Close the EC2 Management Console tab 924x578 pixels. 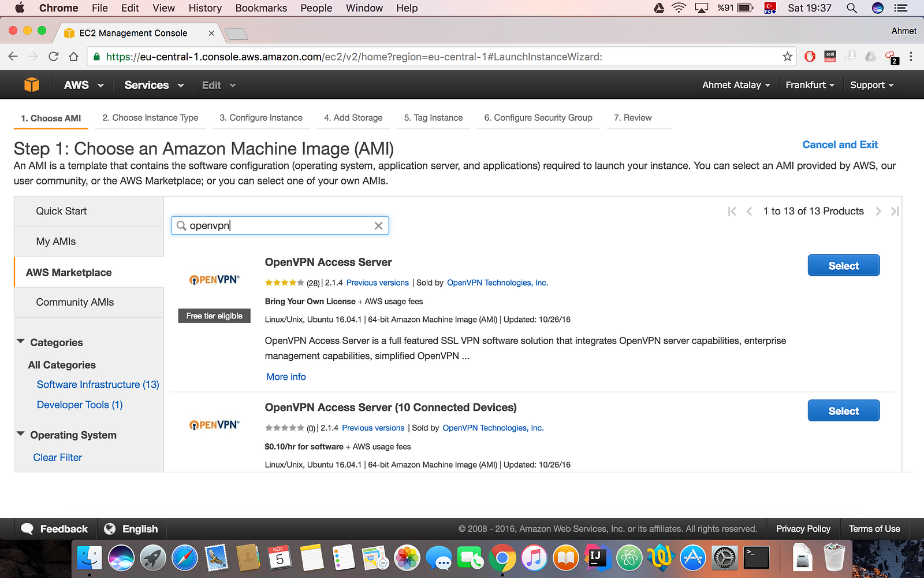(x=211, y=33)
